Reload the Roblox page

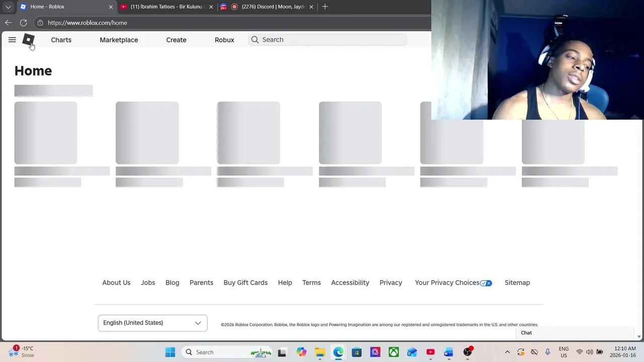(23, 23)
